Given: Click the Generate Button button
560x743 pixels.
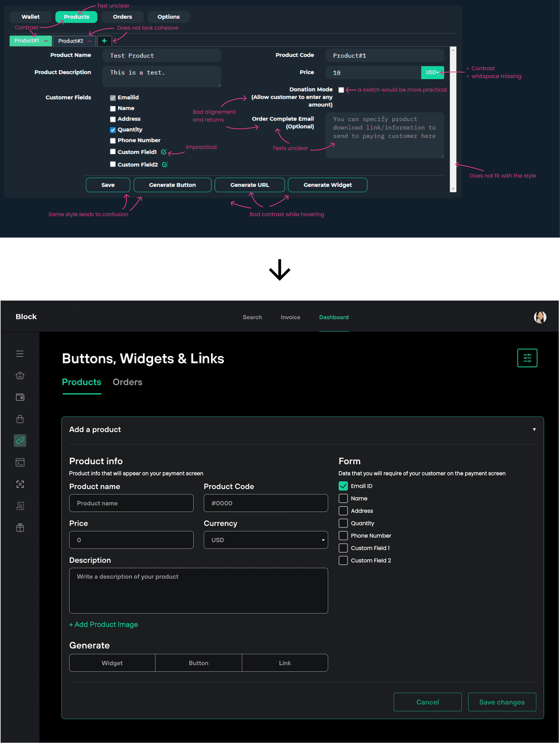Looking at the screenshot, I should [x=172, y=185].
